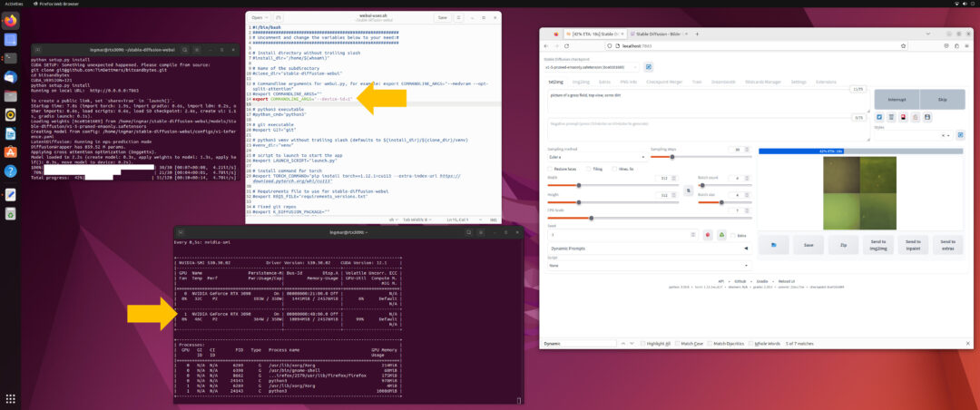Click the Reload UI link
980x410 pixels.
click(x=788, y=281)
